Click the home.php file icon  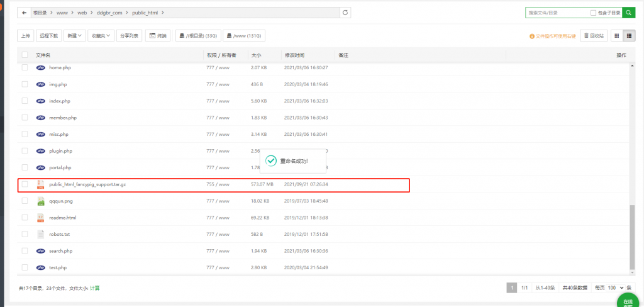coord(41,67)
